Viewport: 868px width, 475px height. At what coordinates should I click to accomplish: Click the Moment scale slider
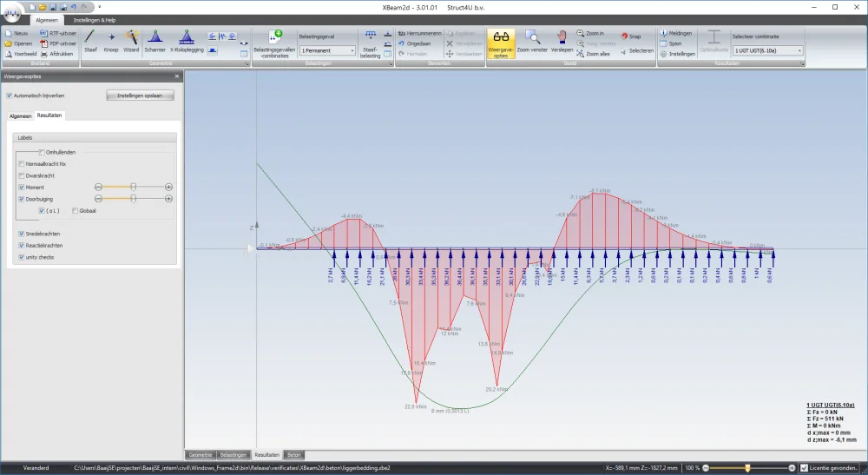point(134,187)
